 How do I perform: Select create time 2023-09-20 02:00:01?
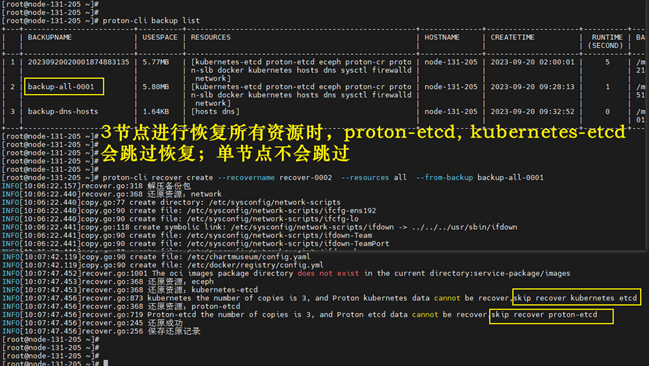[x=532, y=62]
